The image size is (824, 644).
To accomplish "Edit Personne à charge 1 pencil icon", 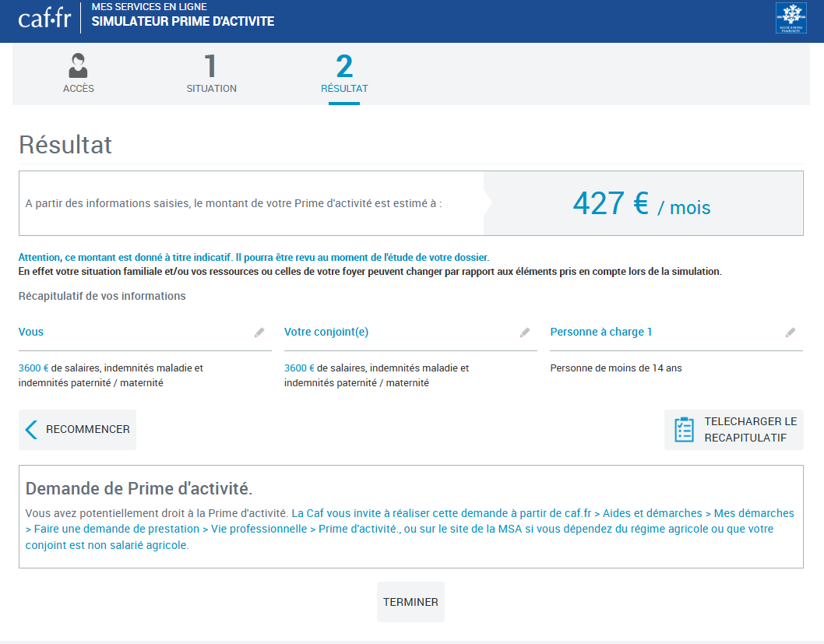I will point(791,333).
